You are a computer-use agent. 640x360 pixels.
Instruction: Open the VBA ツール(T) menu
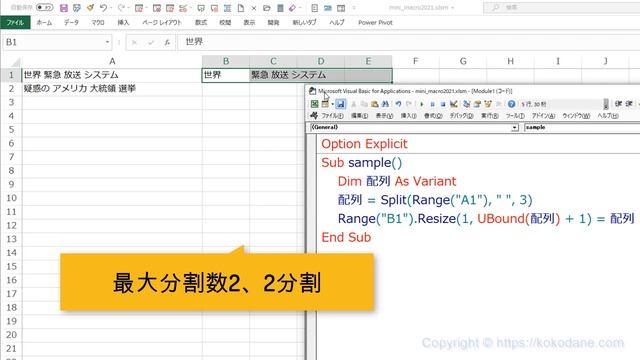point(515,116)
